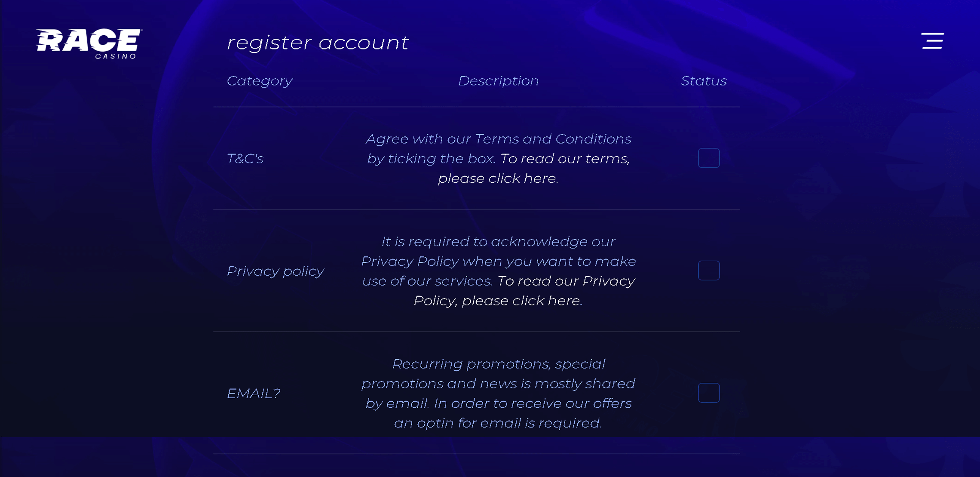Click the 'an optin for email is required' line
Image resolution: width=980 pixels, height=477 pixels.
[x=498, y=423]
